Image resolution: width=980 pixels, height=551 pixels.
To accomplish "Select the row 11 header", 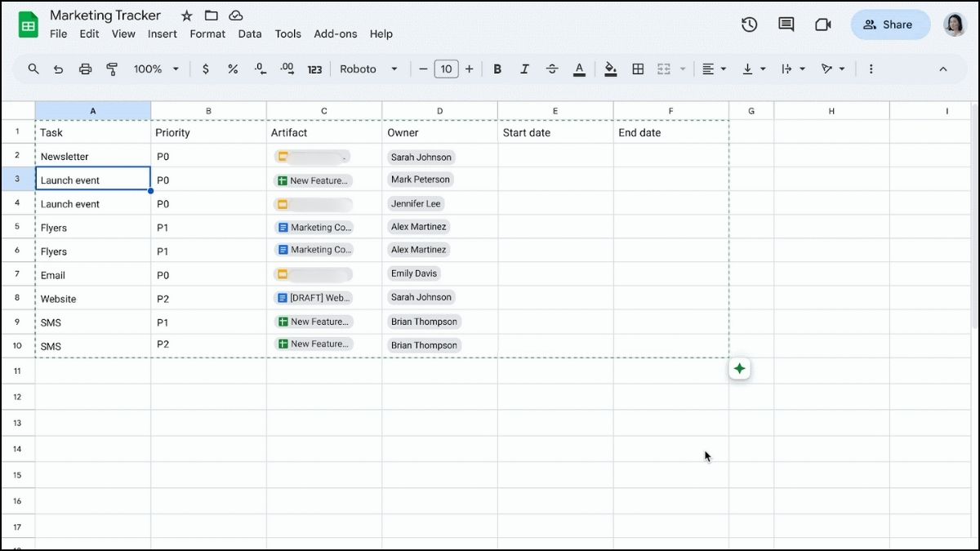I will click(17, 370).
